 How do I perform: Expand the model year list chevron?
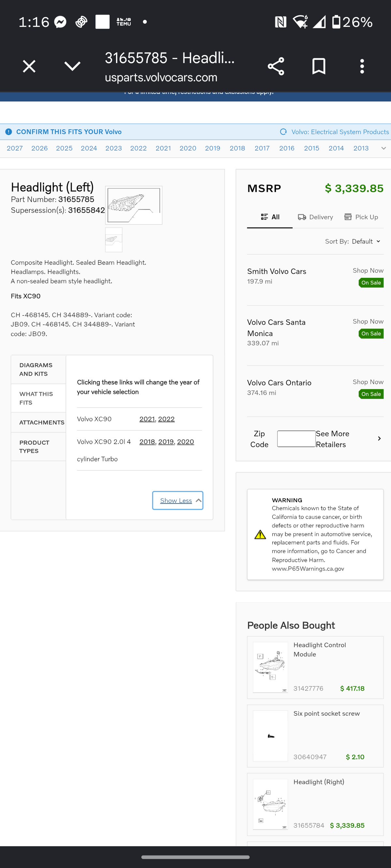click(383, 148)
